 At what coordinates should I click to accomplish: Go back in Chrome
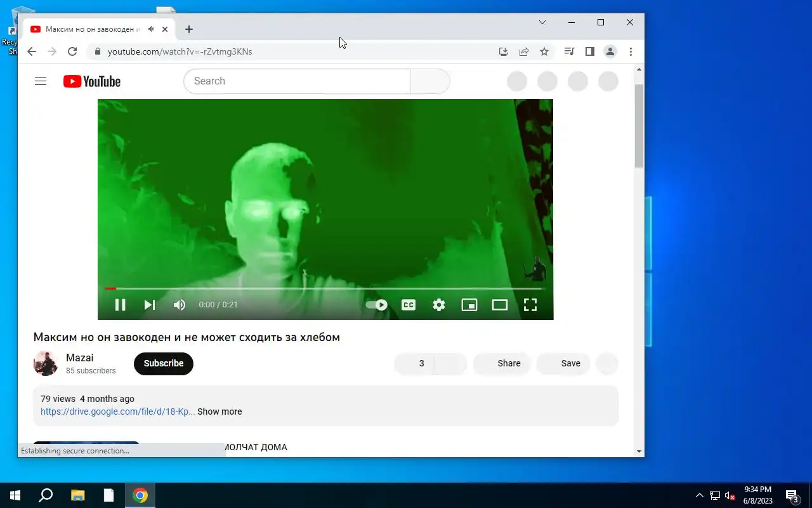click(32, 51)
